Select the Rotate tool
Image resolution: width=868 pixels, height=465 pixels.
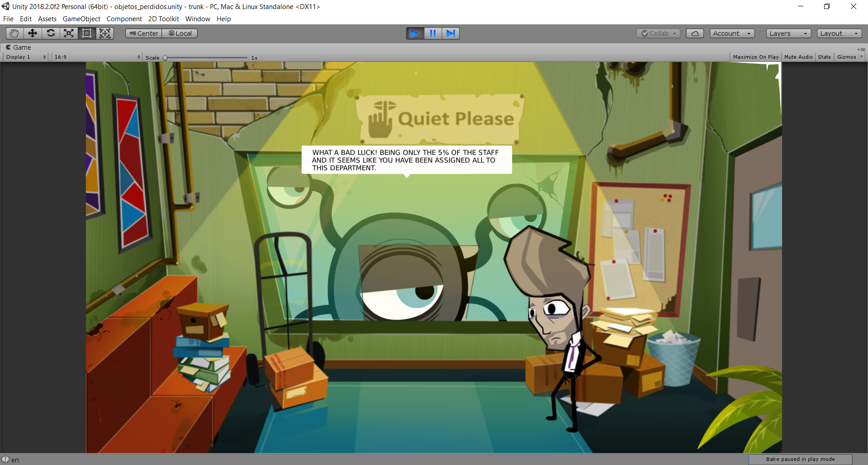(x=51, y=33)
